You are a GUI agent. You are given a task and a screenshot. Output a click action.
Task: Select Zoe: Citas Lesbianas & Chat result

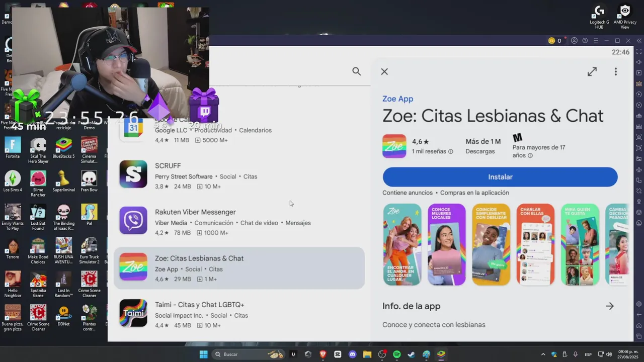(x=239, y=268)
